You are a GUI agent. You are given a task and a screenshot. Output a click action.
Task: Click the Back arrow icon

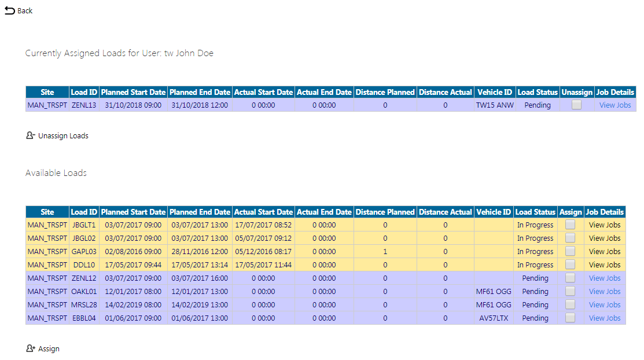(x=10, y=10)
